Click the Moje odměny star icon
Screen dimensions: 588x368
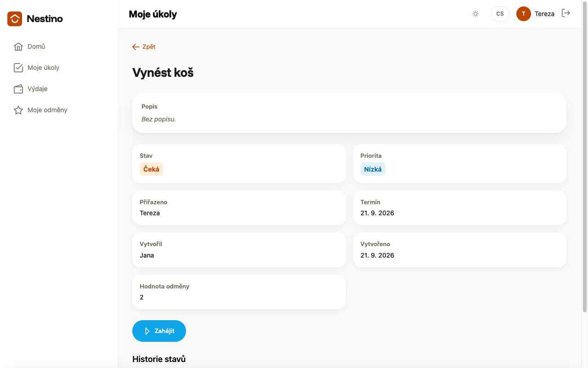click(x=18, y=110)
